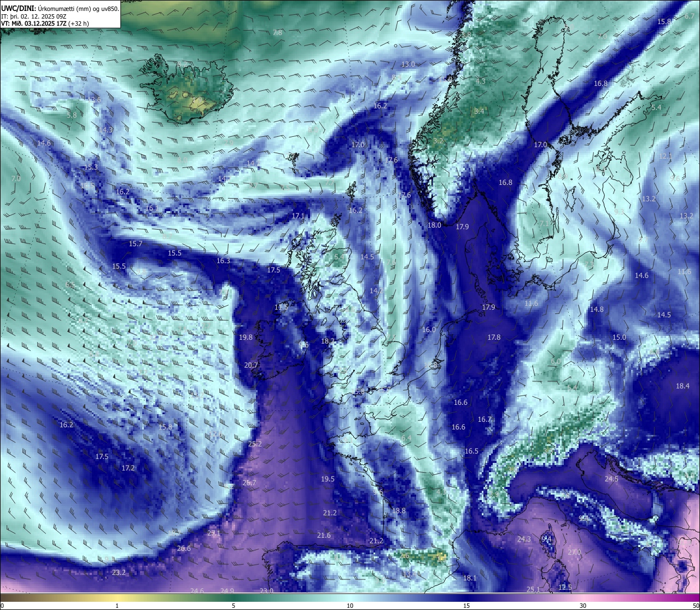Click the 12.5 value at bottom right
700x610 pixels.
point(565,587)
